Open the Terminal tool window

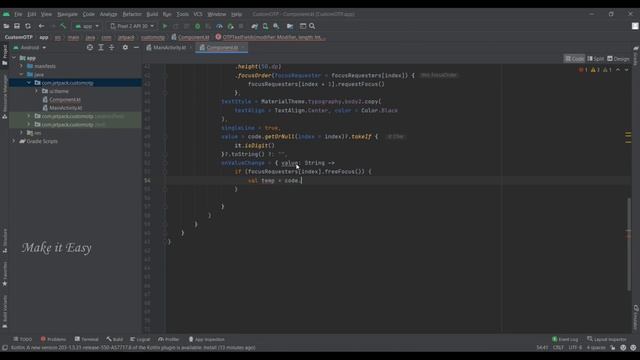click(87, 339)
